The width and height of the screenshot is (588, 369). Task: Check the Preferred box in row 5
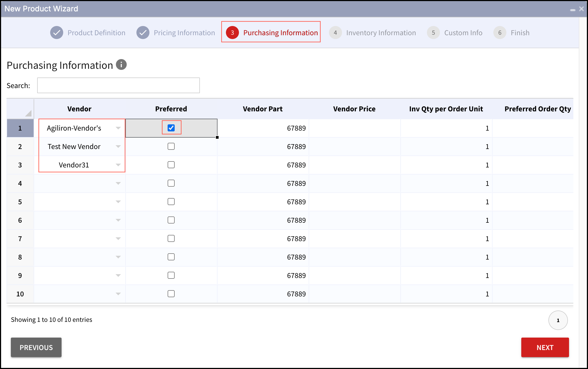[x=171, y=202]
